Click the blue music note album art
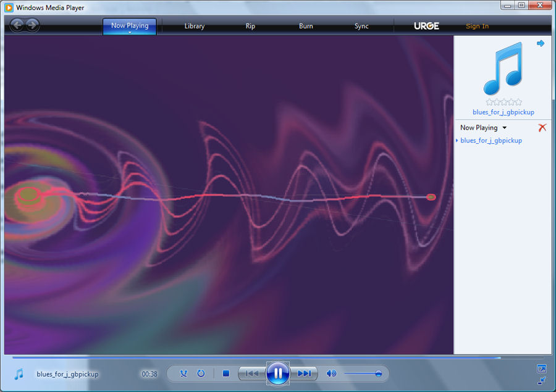The height and width of the screenshot is (392, 556). [503, 69]
